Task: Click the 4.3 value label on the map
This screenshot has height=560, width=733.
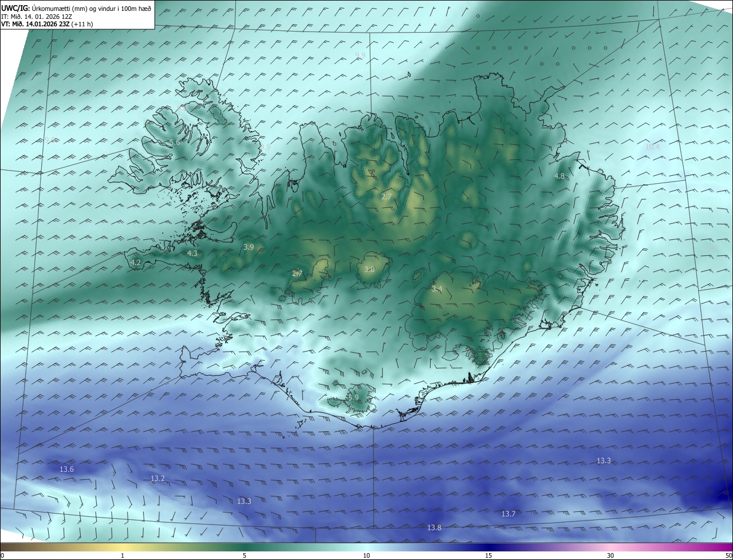Action: pos(192,253)
